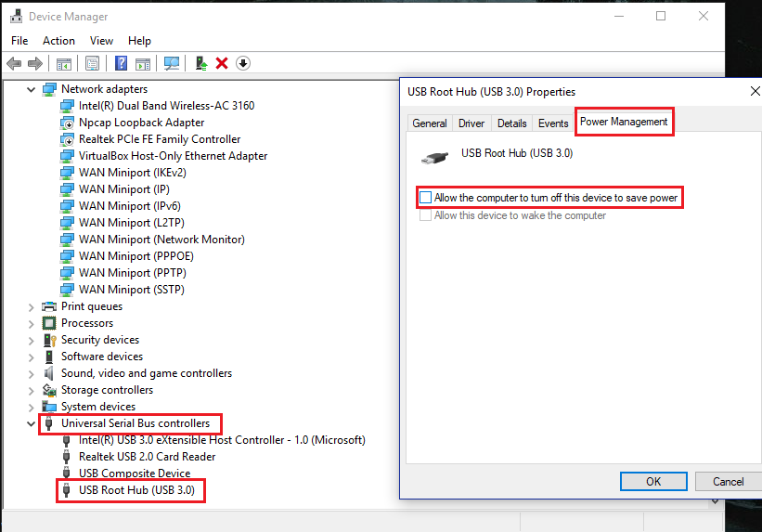Expand the Software devices category
The image size is (762, 532).
[32, 357]
